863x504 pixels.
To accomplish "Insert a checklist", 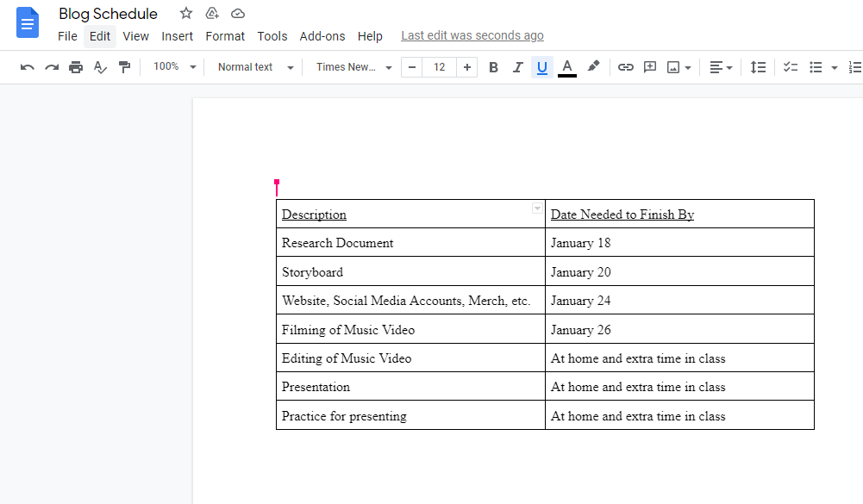I will point(791,67).
